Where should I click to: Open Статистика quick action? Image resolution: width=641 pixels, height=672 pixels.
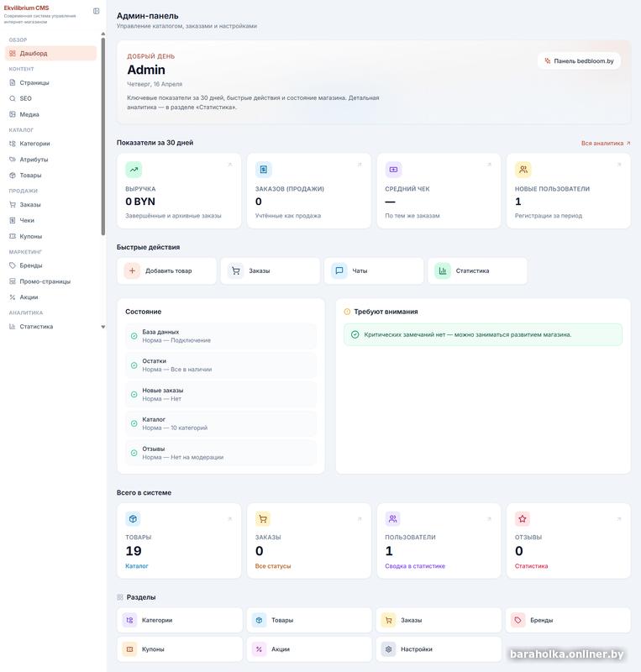477,270
